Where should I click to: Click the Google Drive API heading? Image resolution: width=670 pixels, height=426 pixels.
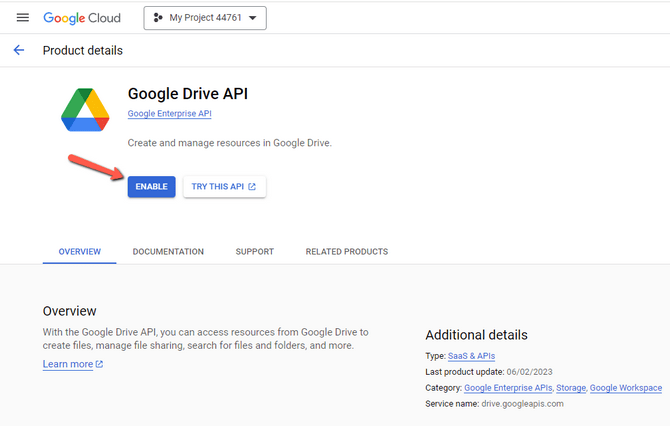point(188,94)
